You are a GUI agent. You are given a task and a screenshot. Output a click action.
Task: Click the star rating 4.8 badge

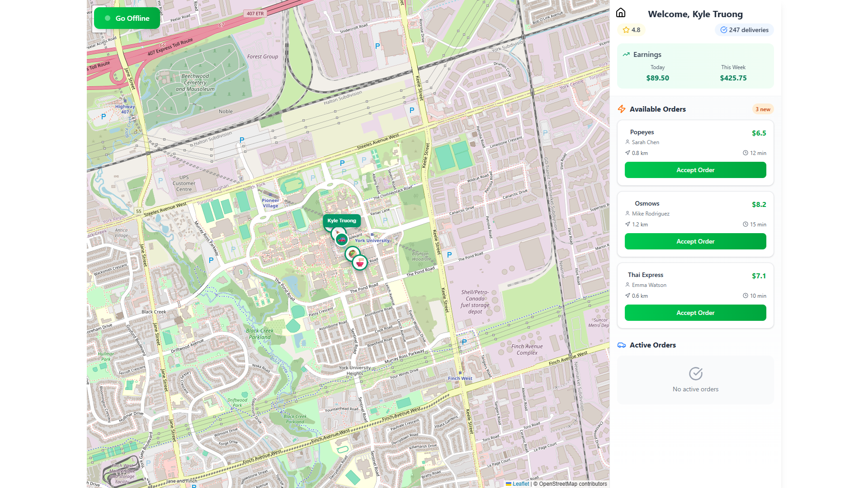631,30
